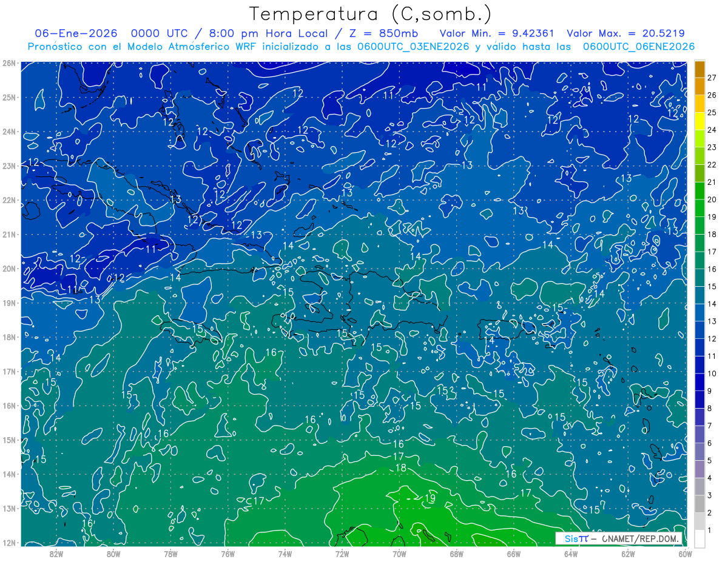This screenshot has height=562, width=728.
Task: Click the latitude axis label "23N"
Action: point(9,166)
